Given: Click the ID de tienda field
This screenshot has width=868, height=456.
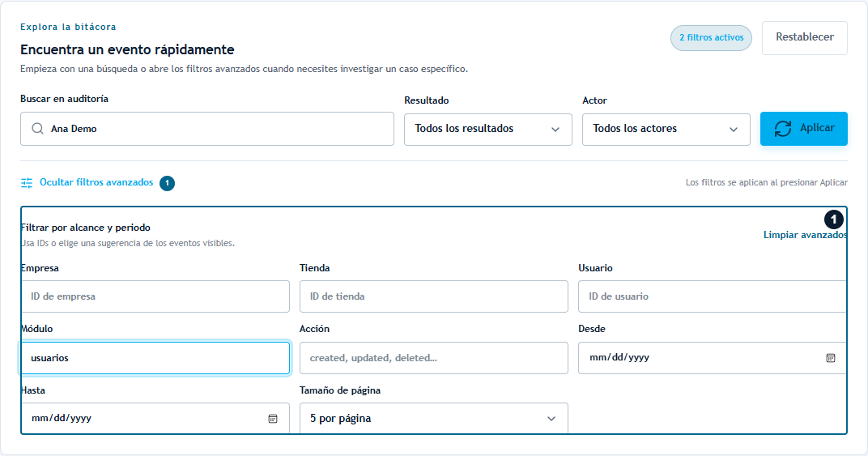Looking at the screenshot, I should pyautogui.click(x=433, y=296).
